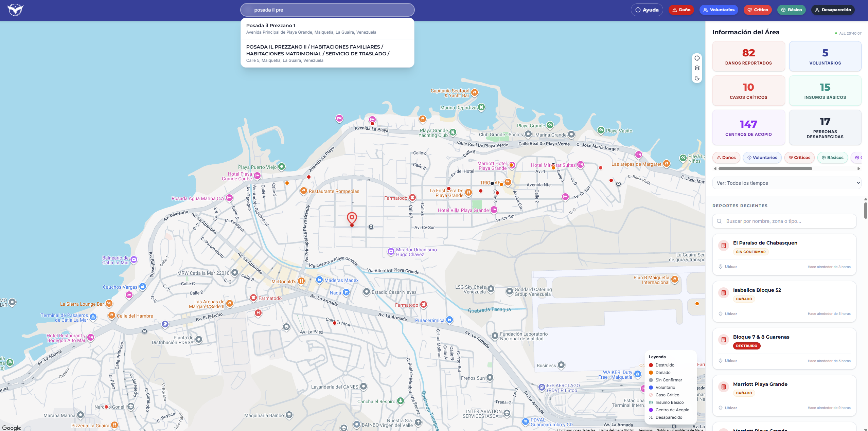Screen dimensions: 868x431
Task: Open the 'Ver: Todos los tiempos' dropdown
Action: pos(787,183)
